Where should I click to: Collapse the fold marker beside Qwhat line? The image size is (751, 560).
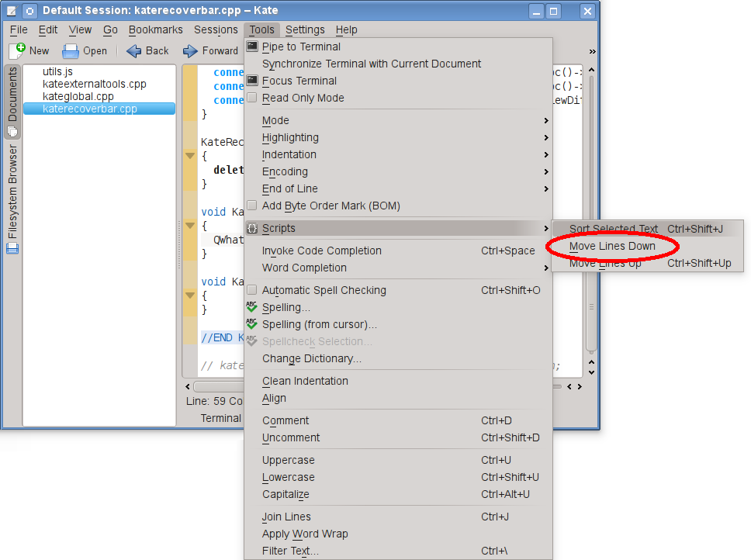tap(190, 226)
